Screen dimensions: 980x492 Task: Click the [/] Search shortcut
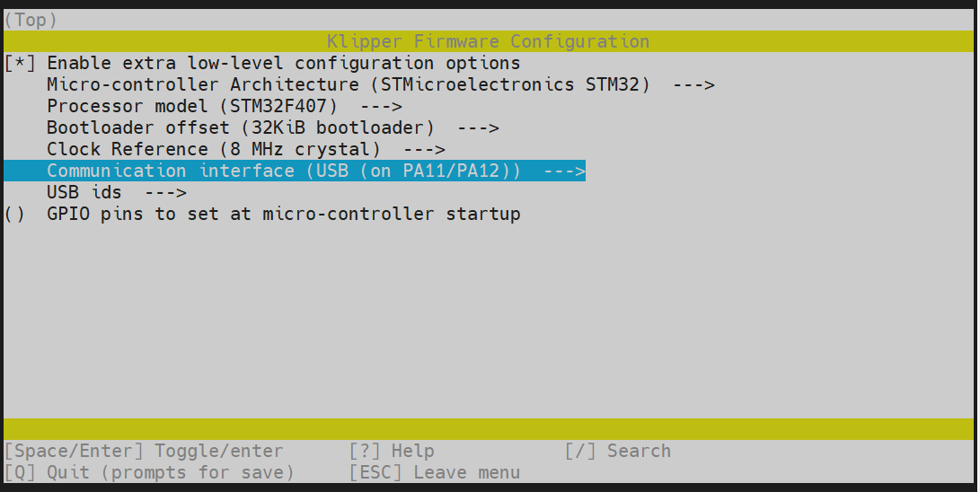[617, 452]
